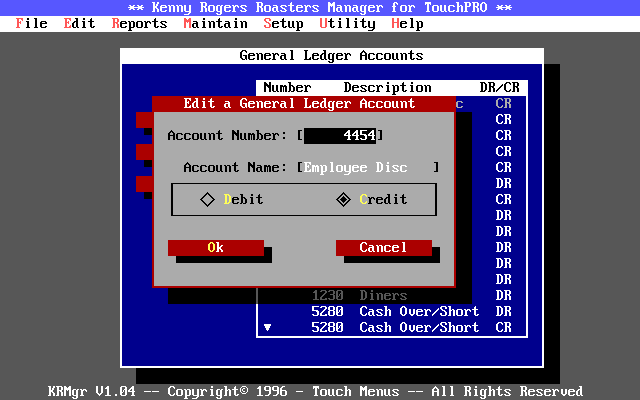Click the Edit a General Ledger Account title
This screenshot has width=640, height=400.
point(299,103)
